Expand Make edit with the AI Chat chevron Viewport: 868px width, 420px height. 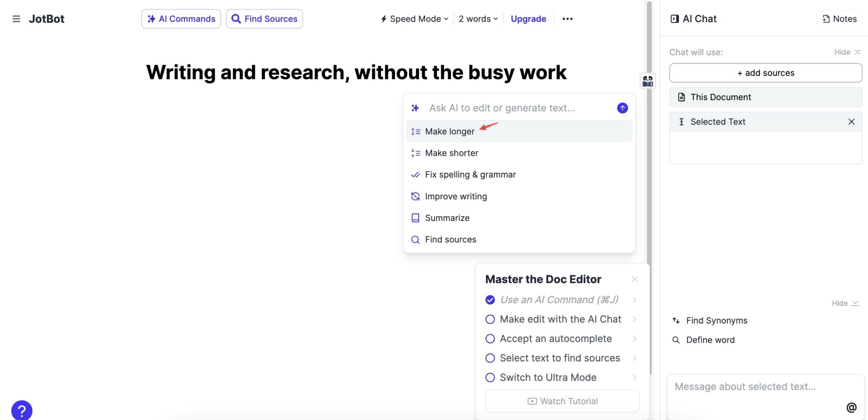(x=635, y=319)
